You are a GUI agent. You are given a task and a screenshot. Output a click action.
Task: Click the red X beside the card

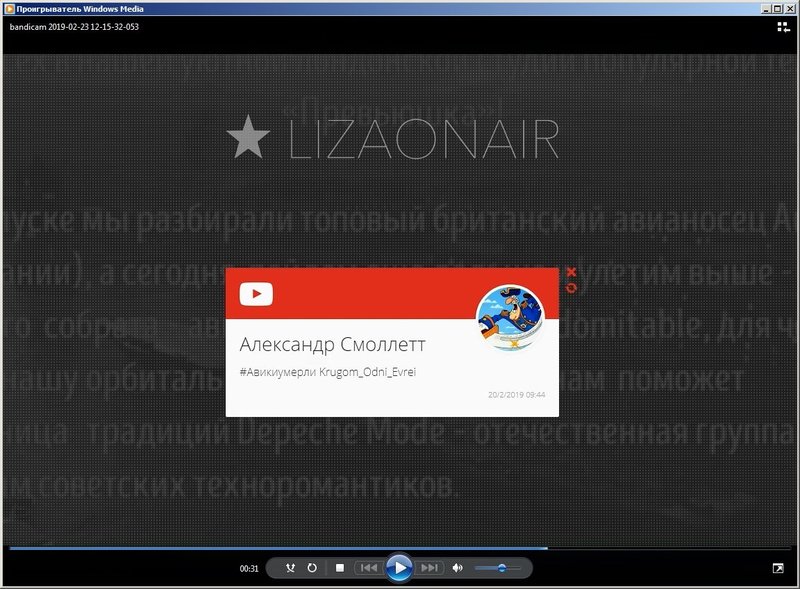click(x=571, y=272)
